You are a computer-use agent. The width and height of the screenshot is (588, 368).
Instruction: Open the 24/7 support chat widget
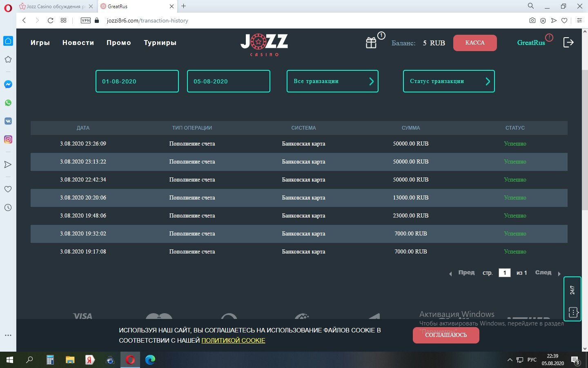pos(572,299)
